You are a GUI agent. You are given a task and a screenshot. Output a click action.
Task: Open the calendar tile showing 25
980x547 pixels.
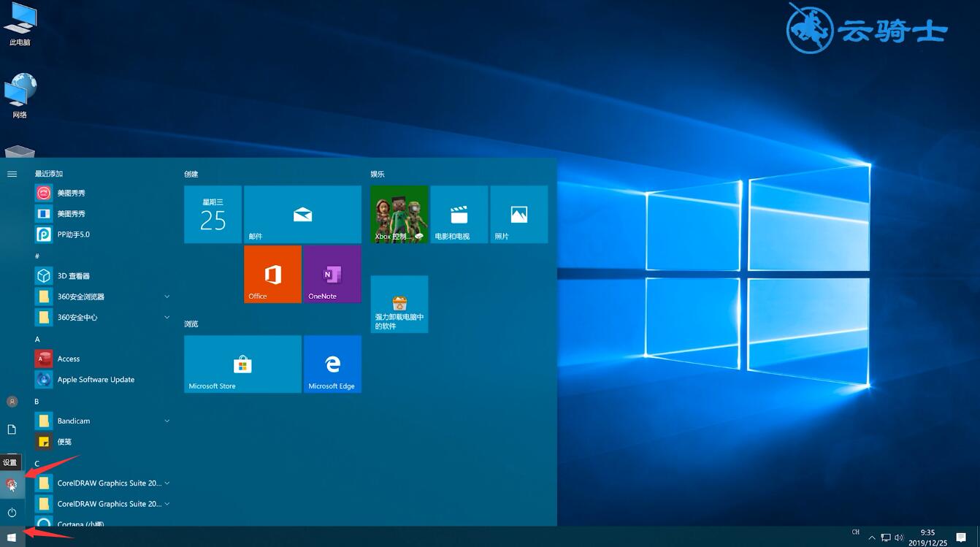[x=213, y=214]
